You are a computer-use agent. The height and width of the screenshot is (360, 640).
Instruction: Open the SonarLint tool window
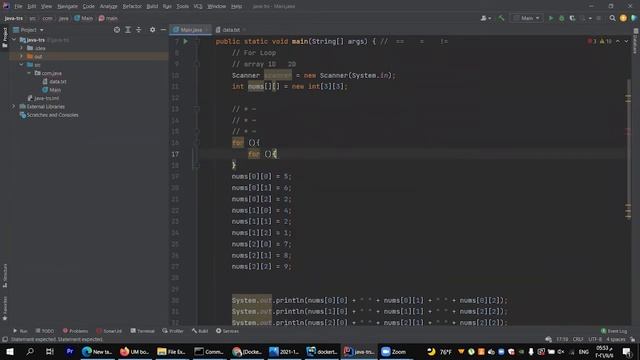[x=109, y=331]
